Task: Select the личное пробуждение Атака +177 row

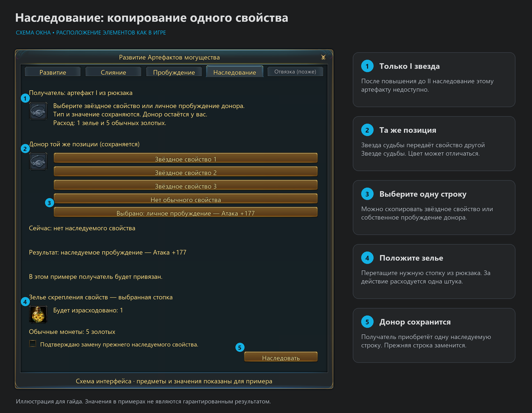Action: [x=185, y=212]
